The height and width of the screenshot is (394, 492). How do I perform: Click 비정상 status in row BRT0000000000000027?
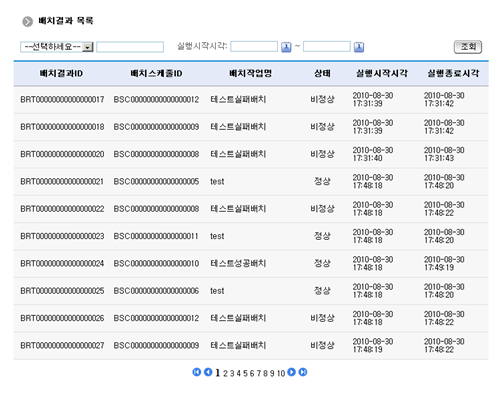tap(322, 345)
